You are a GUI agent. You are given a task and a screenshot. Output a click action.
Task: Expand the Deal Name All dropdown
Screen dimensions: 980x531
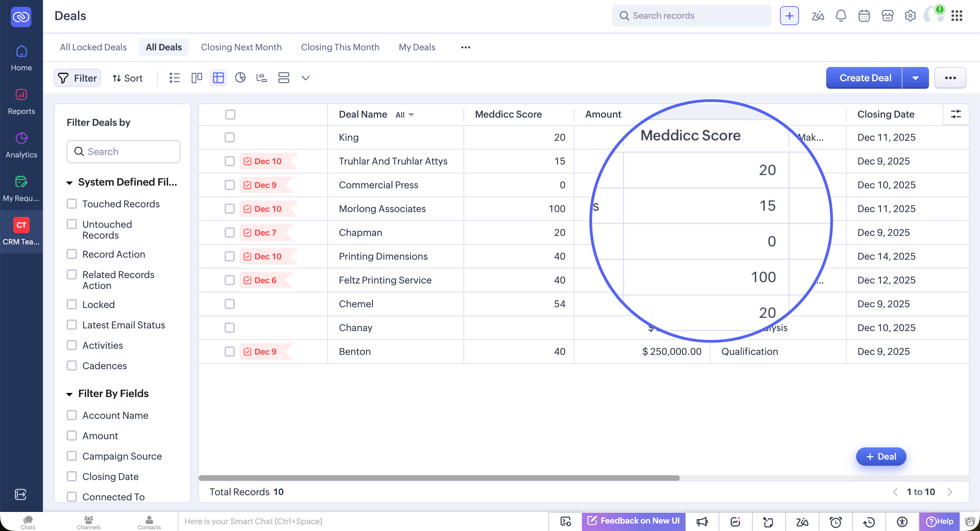tap(405, 115)
